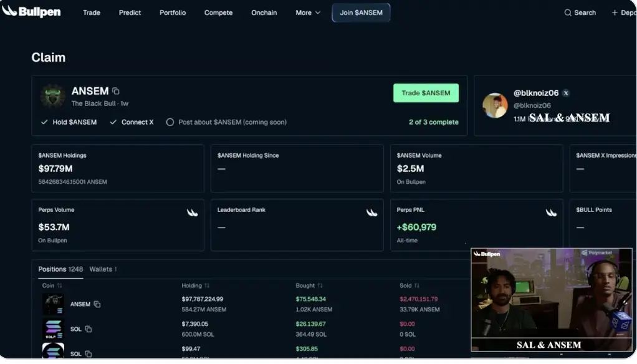637x364 pixels.
Task: Click the $2,470,151.79 sold cell
Action: [418, 299]
